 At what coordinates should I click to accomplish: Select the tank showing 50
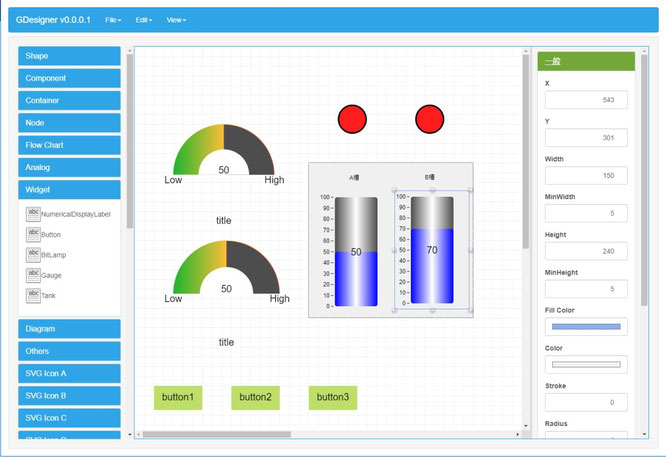tap(356, 252)
